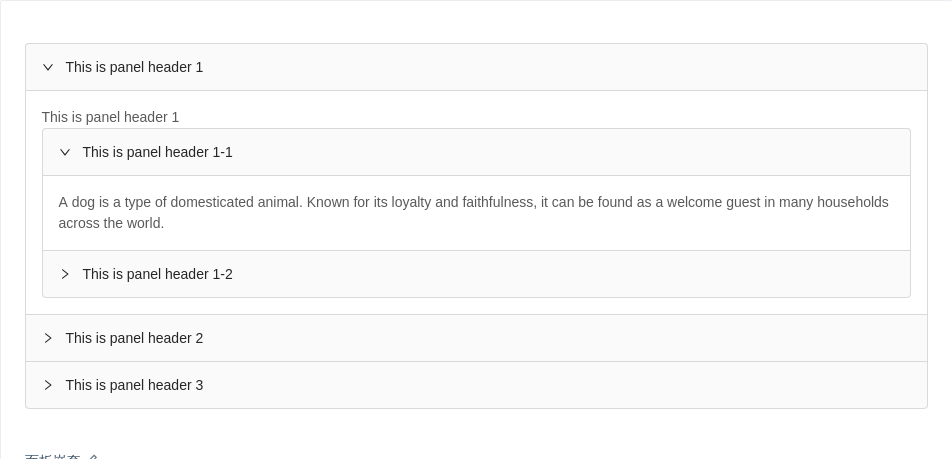Click the down chevron of panel header 1-1
952x459 pixels.
pos(65,152)
